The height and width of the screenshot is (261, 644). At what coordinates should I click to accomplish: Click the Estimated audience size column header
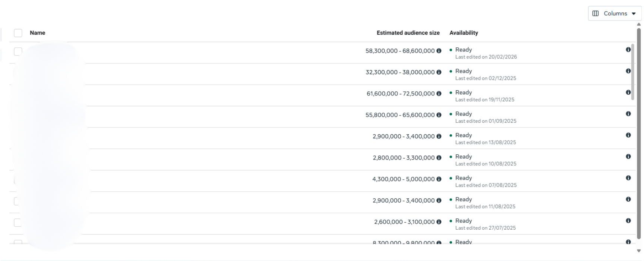(408, 33)
